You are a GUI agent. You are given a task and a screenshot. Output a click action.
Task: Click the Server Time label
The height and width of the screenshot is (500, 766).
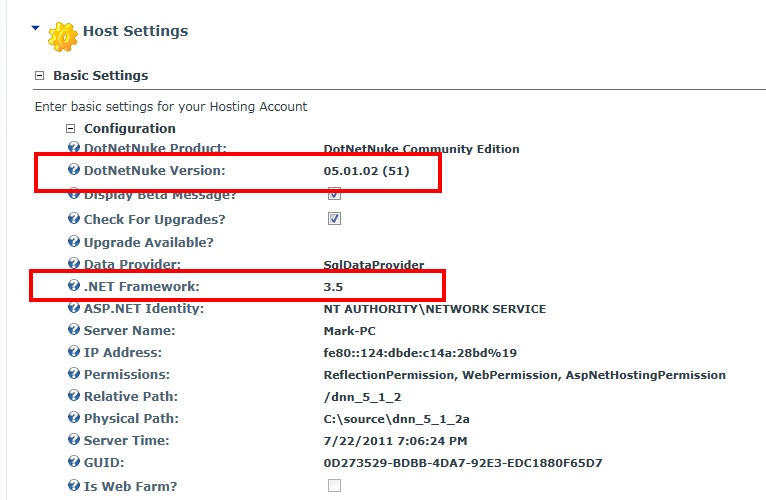tap(127, 440)
